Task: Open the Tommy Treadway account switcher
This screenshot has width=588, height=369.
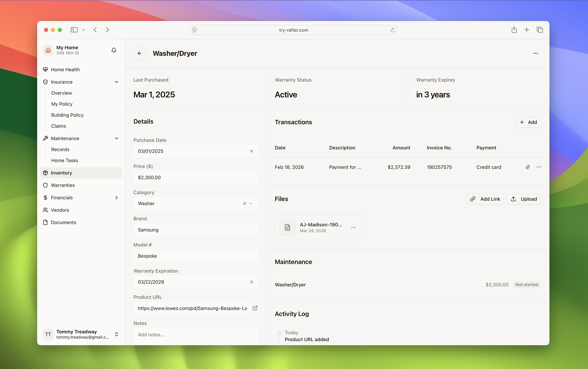Action: 117,334
